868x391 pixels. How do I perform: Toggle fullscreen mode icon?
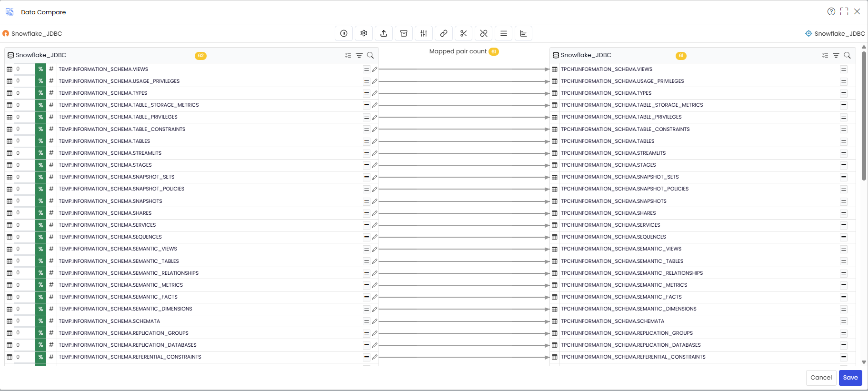tap(844, 11)
